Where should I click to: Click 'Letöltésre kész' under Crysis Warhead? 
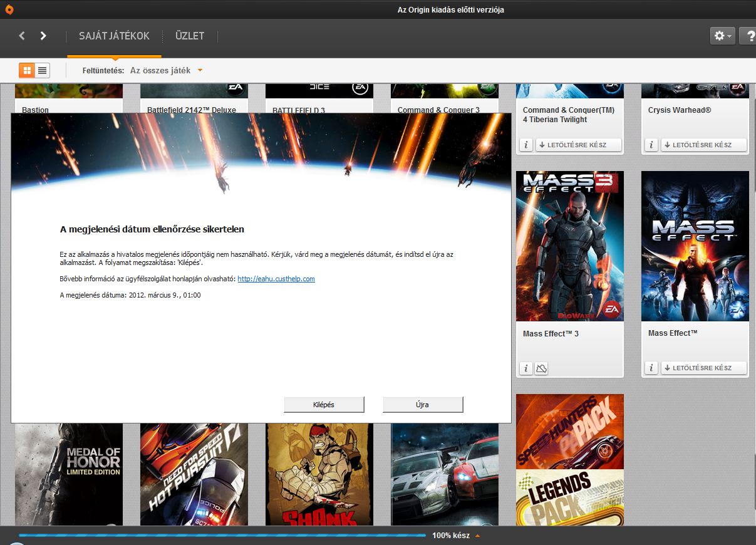coord(704,145)
